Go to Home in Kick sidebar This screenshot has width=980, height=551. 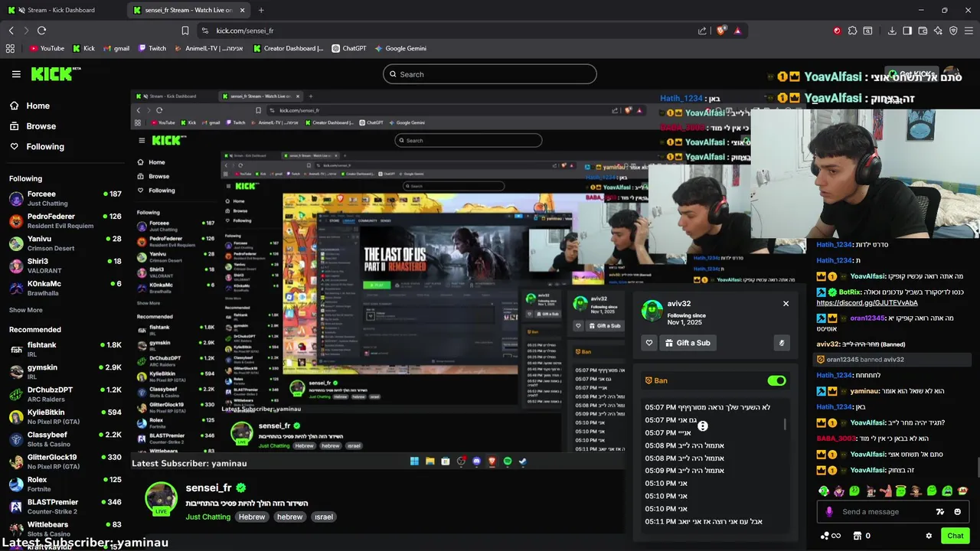30,106
